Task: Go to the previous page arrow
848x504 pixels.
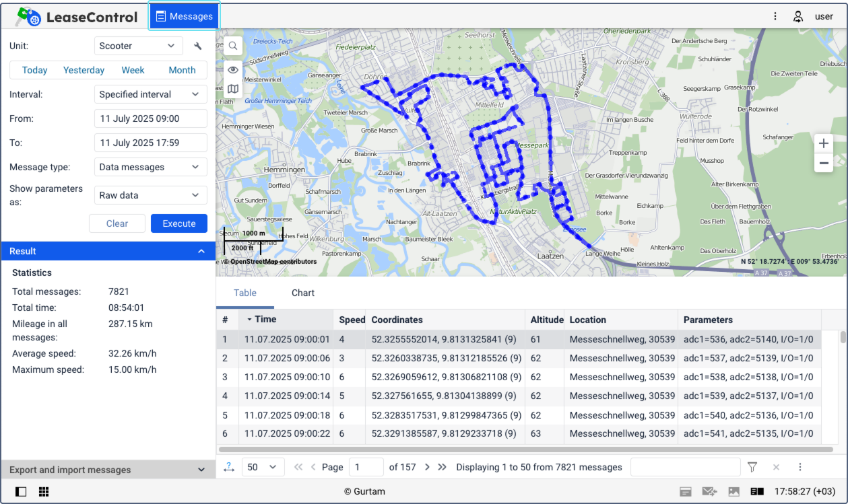Action: pos(313,467)
